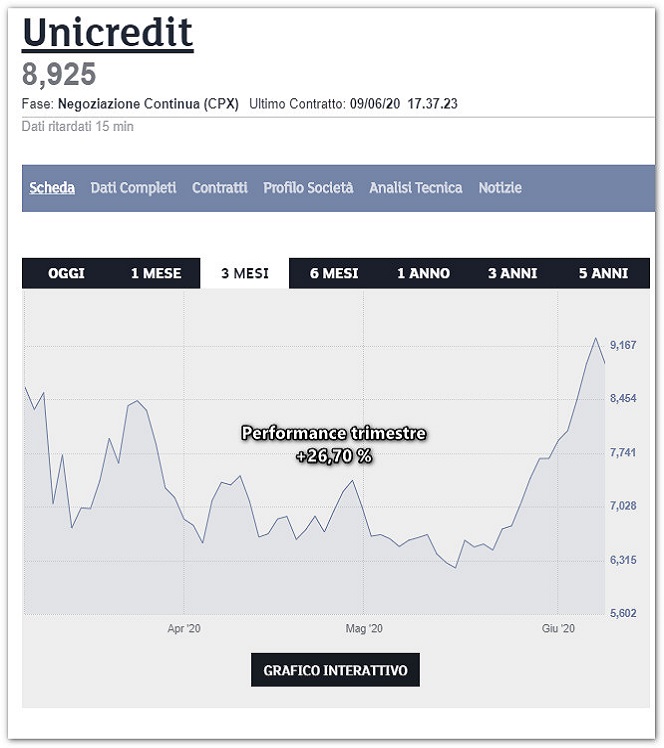Screen dimensions: 664x748
Task: Open the Profilo Società tab
Action: (308, 188)
